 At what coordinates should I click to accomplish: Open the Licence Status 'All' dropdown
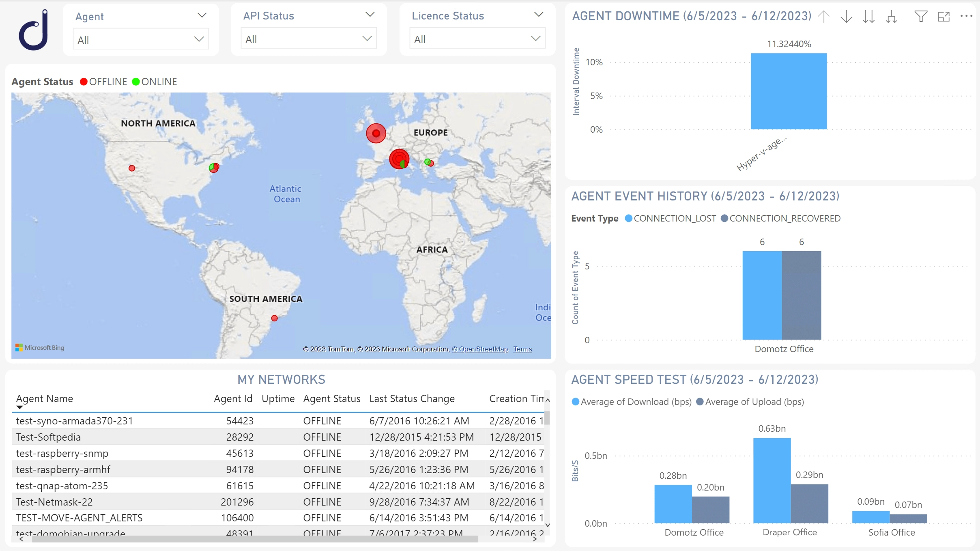(x=477, y=39)
